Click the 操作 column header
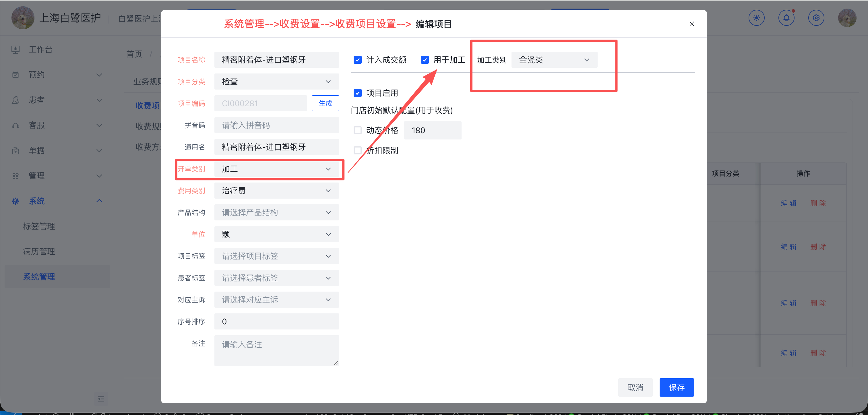The image size is (868, 415). point(803,174)
